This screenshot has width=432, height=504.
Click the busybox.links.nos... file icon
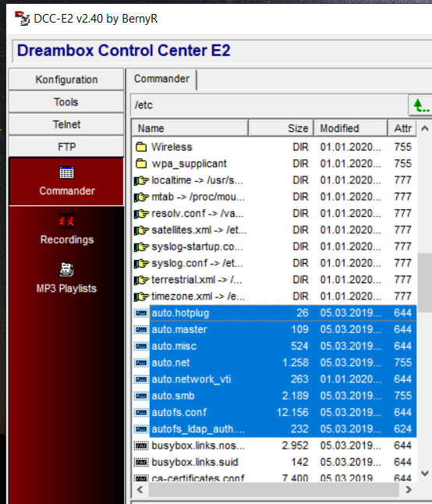tap(141, 445)
